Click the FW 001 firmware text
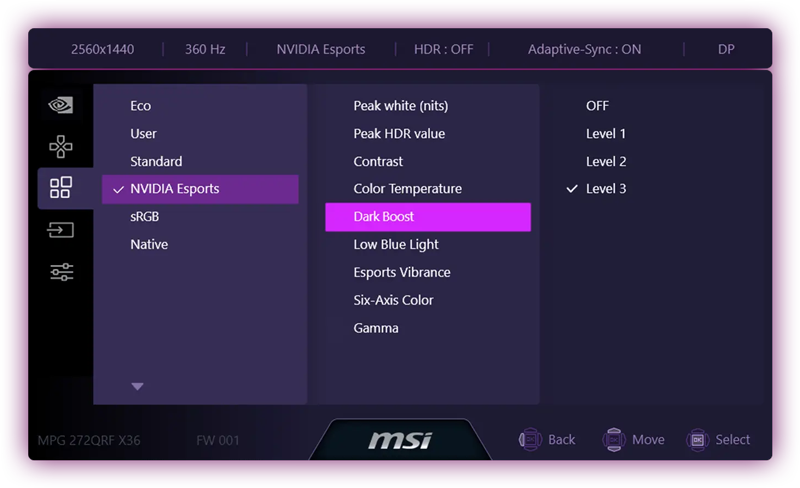Image resolution: width=800 pixels, height=488 pixels. pos(218,440)
